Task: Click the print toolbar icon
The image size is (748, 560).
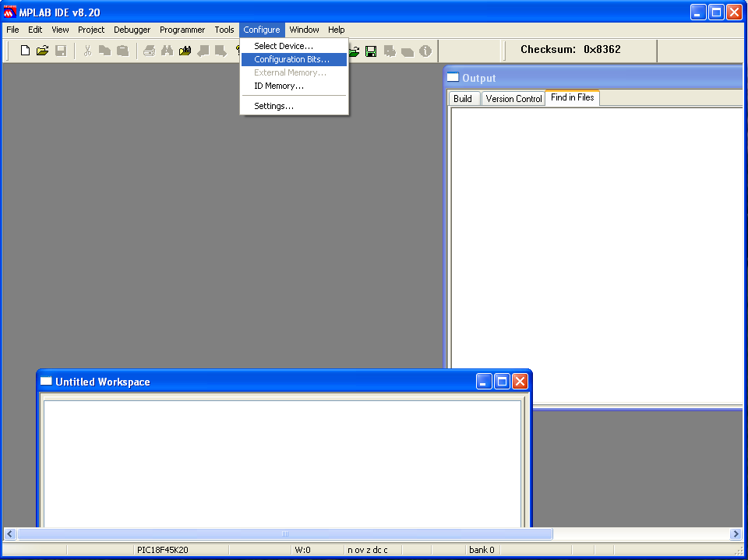Action: coord(150,50)
